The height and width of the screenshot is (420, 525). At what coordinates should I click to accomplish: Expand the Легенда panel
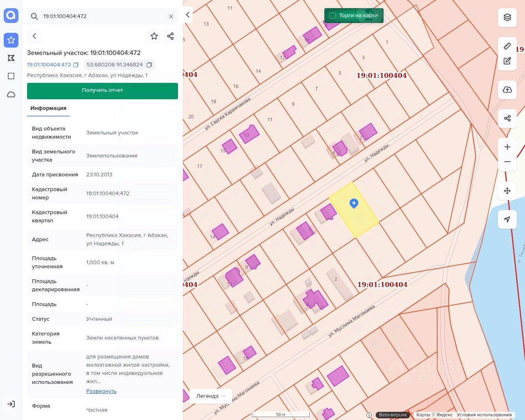(x=211, y=396)
